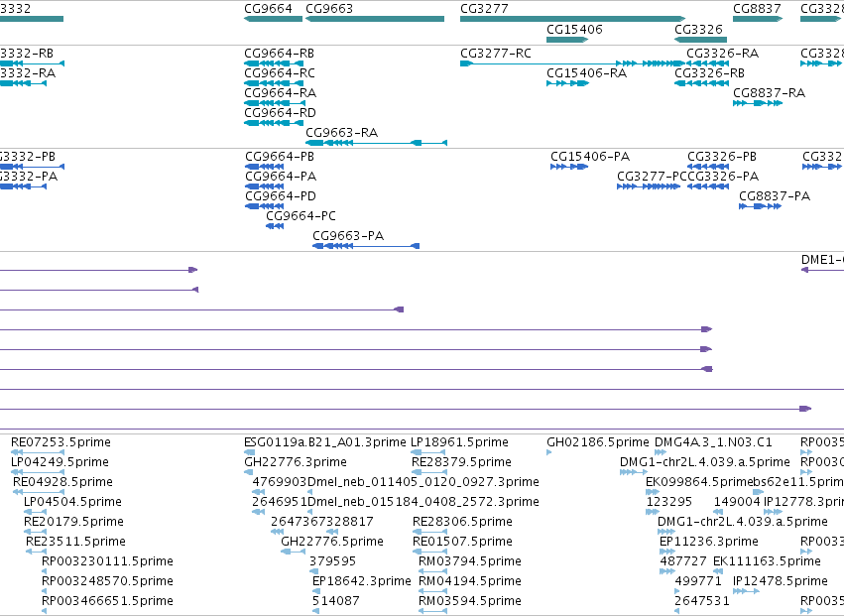Open EST label RM04194.5prime
Viewport: 844px width, 616px height.
[x=470, y=581]
